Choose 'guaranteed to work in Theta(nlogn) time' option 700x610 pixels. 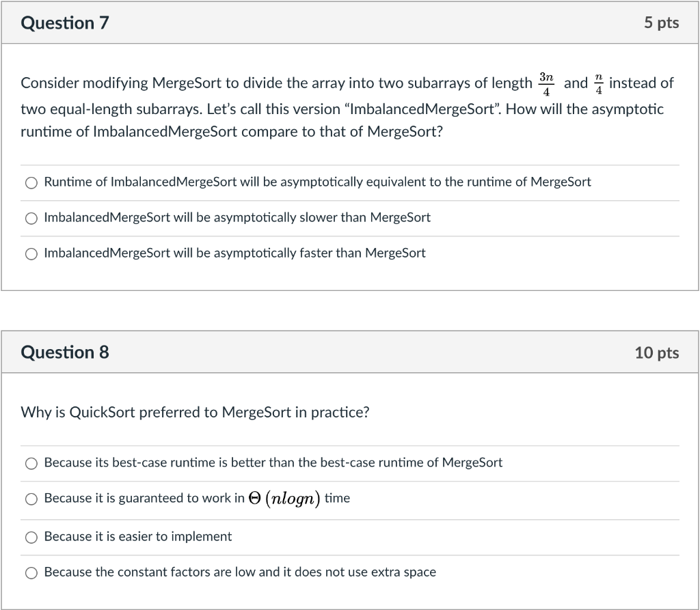pyautogui.click(x=31, y=499)
